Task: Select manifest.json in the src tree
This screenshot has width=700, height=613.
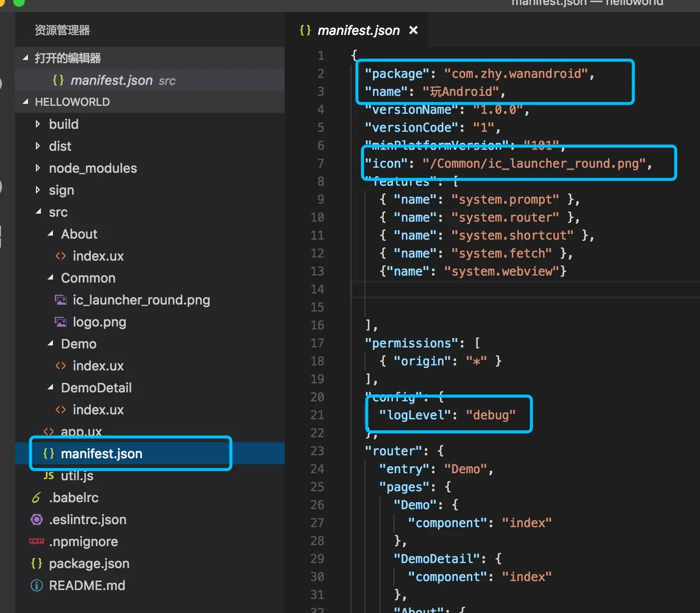Action: pos(150,453)
